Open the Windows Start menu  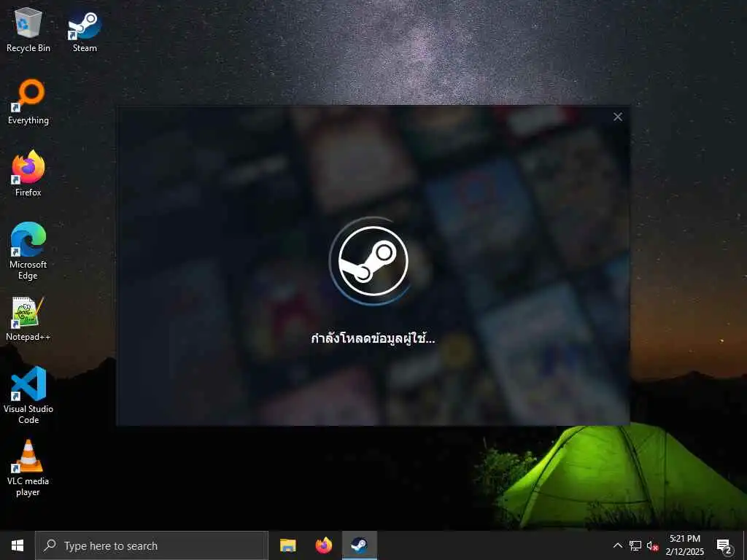click(x=18, y=545)
